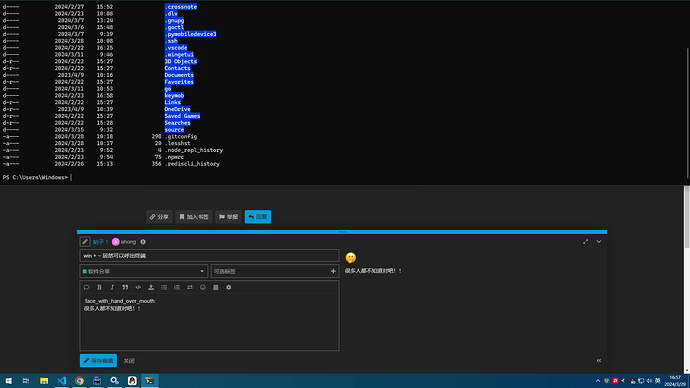This screenshot has width=690, height=388.
Task: Click the .rediscli_history file name in terminal
Action: tap(192, 164)
